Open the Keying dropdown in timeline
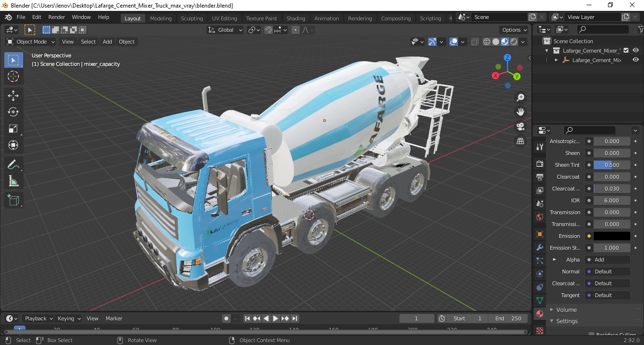This screenshot has height=345, width=644. click(69, 318)
